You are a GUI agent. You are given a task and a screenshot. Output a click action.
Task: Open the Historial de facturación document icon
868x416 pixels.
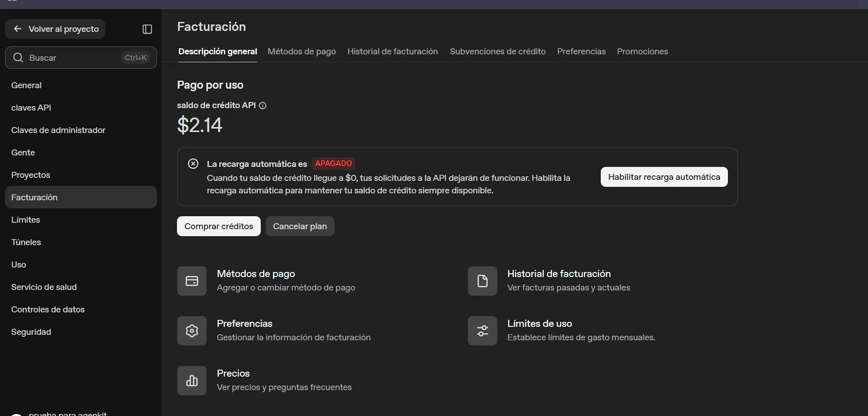point(483,281)
